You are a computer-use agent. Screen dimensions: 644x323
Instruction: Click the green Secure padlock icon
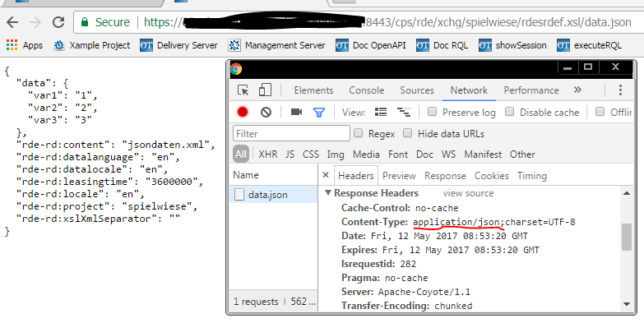pyautogui.click(x=85, y=22)
